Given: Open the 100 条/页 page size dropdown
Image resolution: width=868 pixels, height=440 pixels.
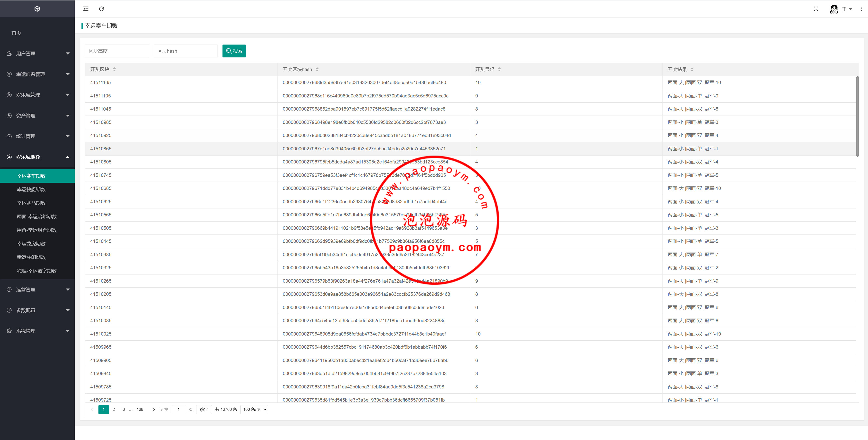Looking at the screenshot, I should 254,409.
